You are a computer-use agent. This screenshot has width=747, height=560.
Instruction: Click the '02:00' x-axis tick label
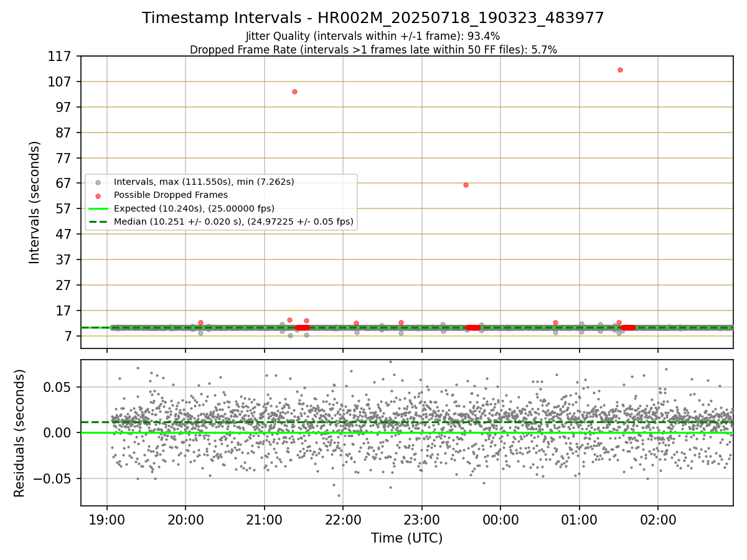pyautogui.click(x=658, y=520)
